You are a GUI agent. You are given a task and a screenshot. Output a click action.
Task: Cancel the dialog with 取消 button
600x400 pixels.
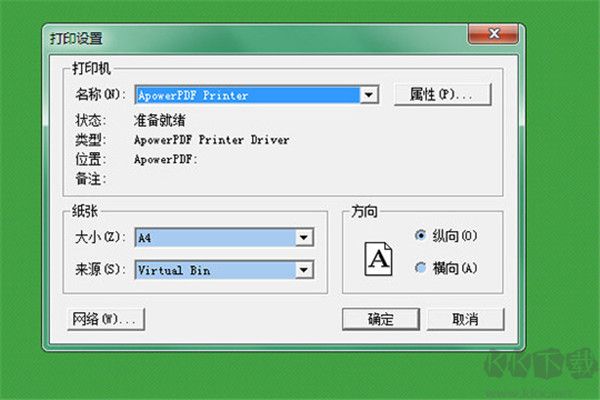pyautogui.click(x=465, y=319)
